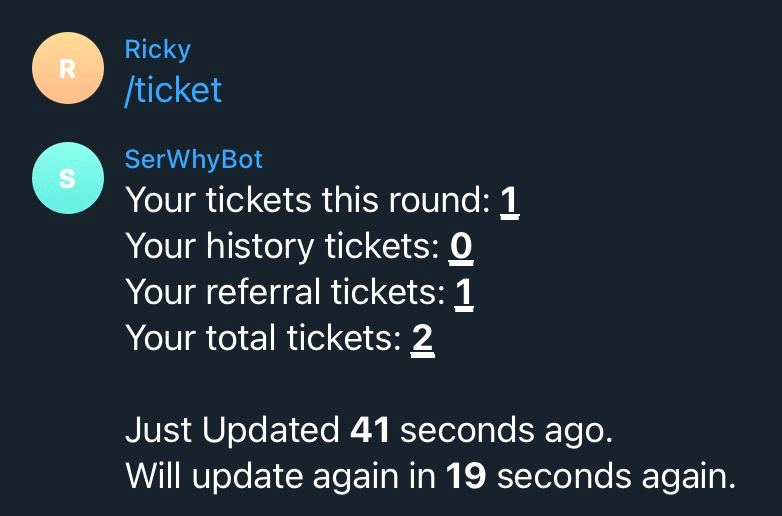Click the word 'seconds ago' text

coord(506,431)
